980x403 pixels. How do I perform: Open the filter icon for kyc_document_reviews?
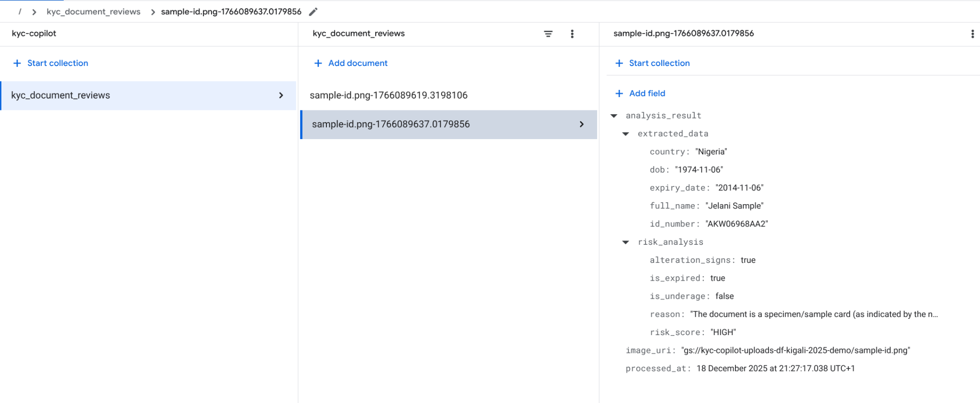(548, 34)
